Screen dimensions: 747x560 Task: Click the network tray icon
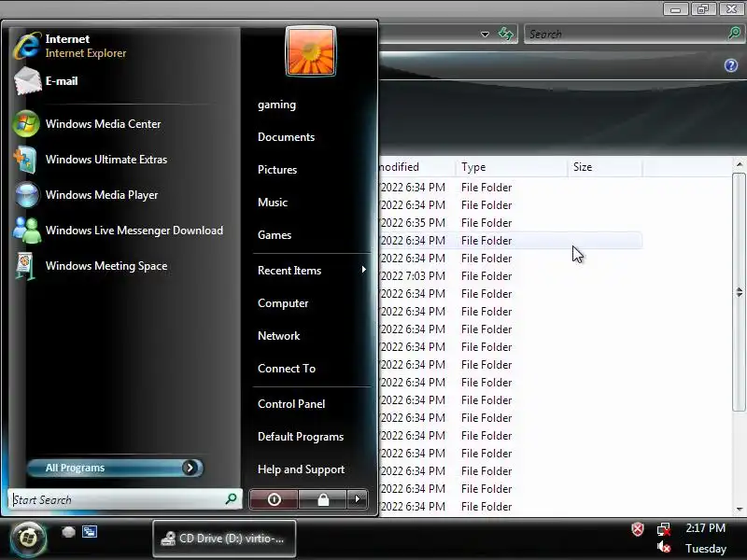tap(664, 529)
